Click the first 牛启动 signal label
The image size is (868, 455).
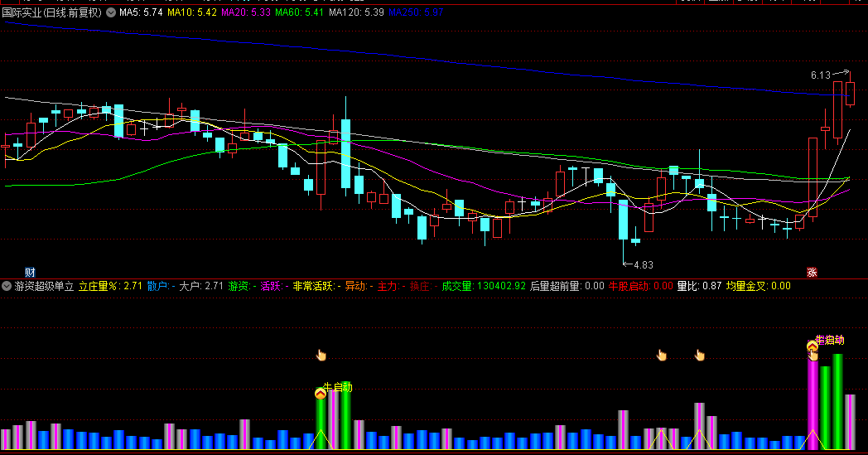pyautogui.click(x=338, y=387)
